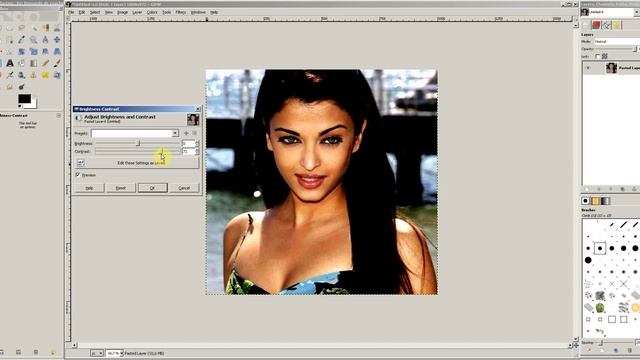Select the Scissors Select tool
Screen dimensions: 640x360
click(x=57, y=28)
